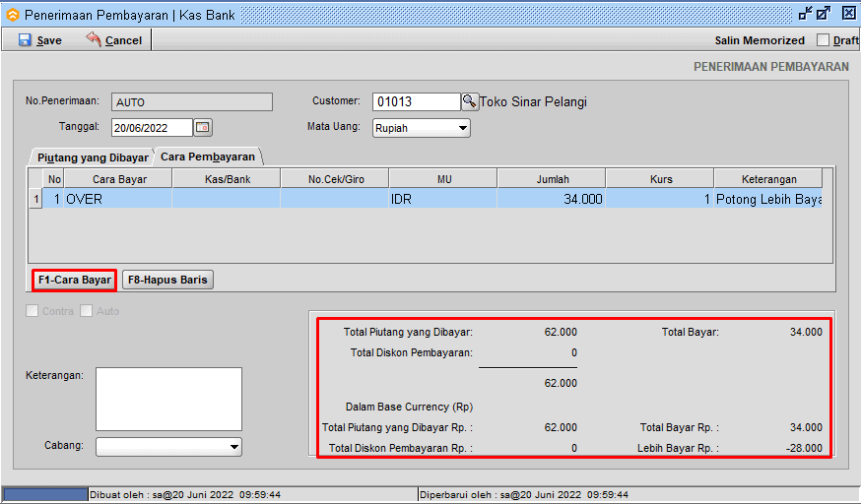Click Salin Memorized link
The height and width of the screenshot is (504, 861).
[x=760, y=40]
